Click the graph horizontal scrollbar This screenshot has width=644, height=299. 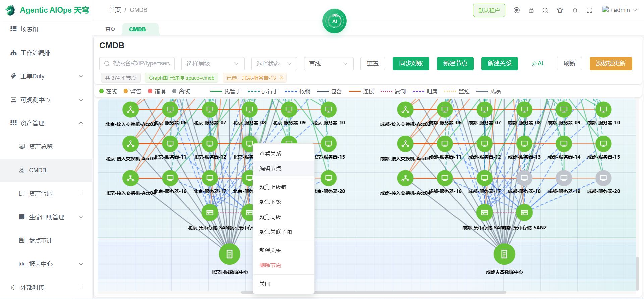tap(373, 292)
